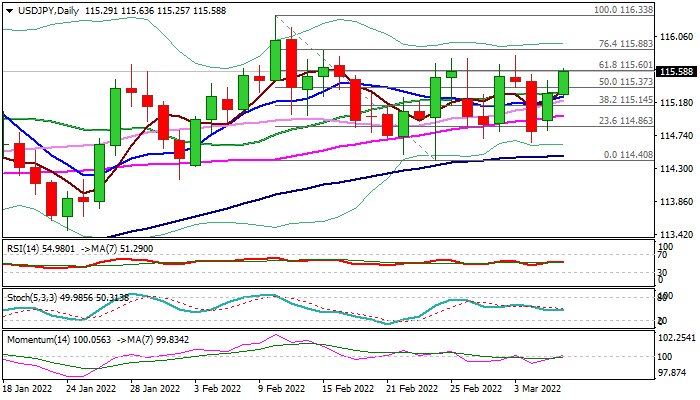This screenshot has height=400, width=700.
Task: Click the 9 Feb 2022 date label
Action: (283, 389)
